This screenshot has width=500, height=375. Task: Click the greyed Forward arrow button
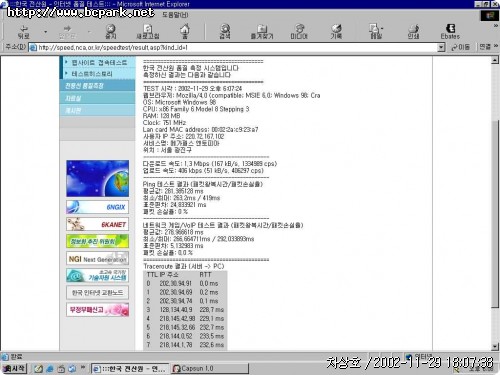tap(67, 32)
